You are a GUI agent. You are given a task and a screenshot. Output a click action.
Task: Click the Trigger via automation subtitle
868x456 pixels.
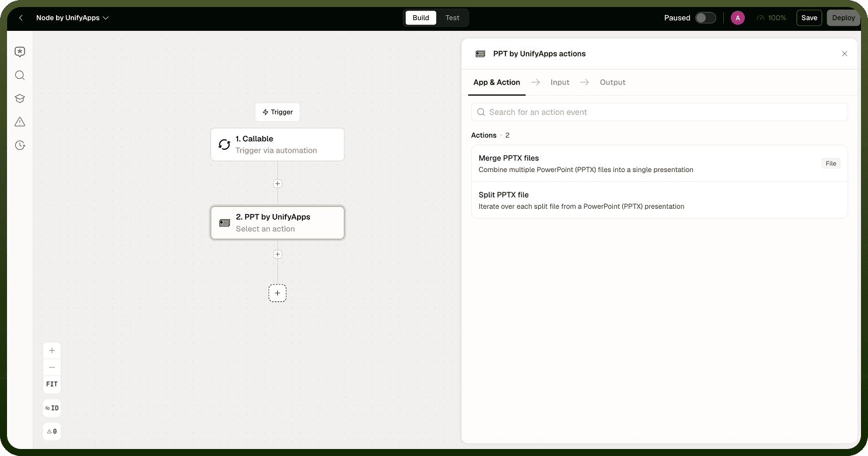point(276,150)
